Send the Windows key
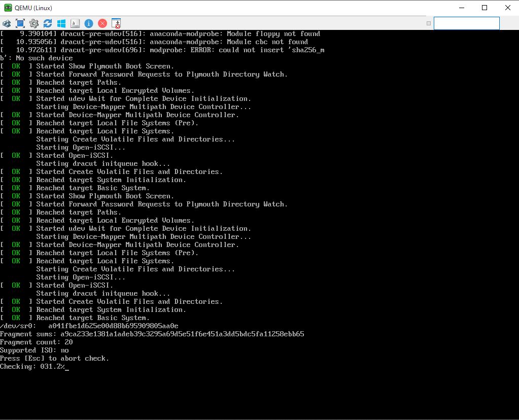The width and height of the screenshot is (519, 420). tap(61, 23)
